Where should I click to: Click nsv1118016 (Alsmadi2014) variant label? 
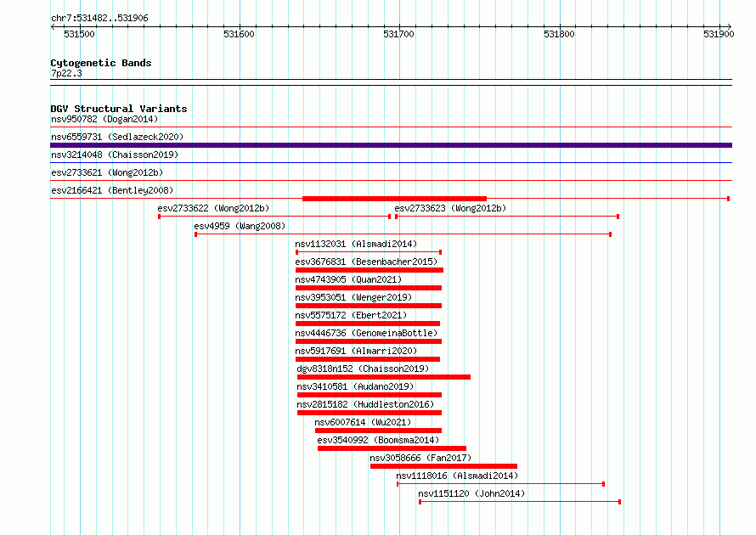(x=457, y=476)
